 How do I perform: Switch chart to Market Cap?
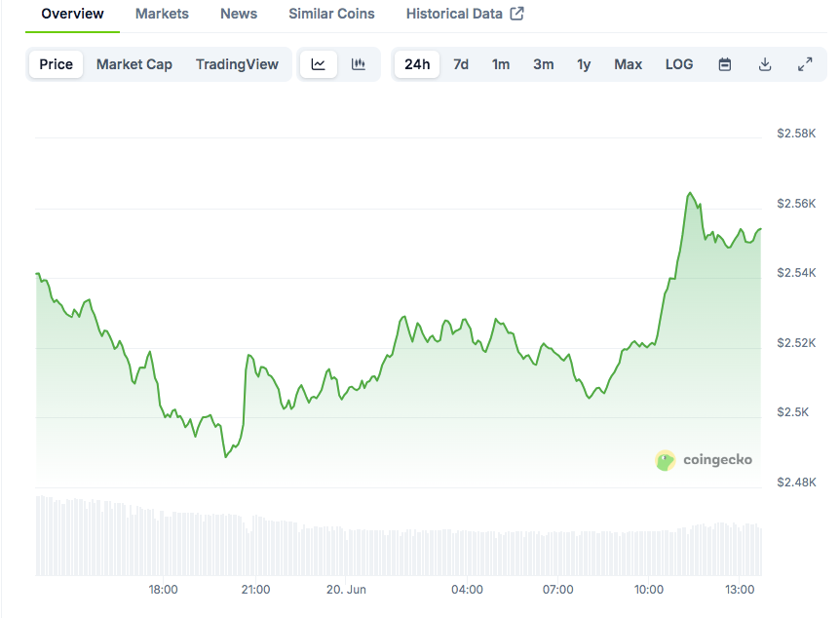click(134, 64)
